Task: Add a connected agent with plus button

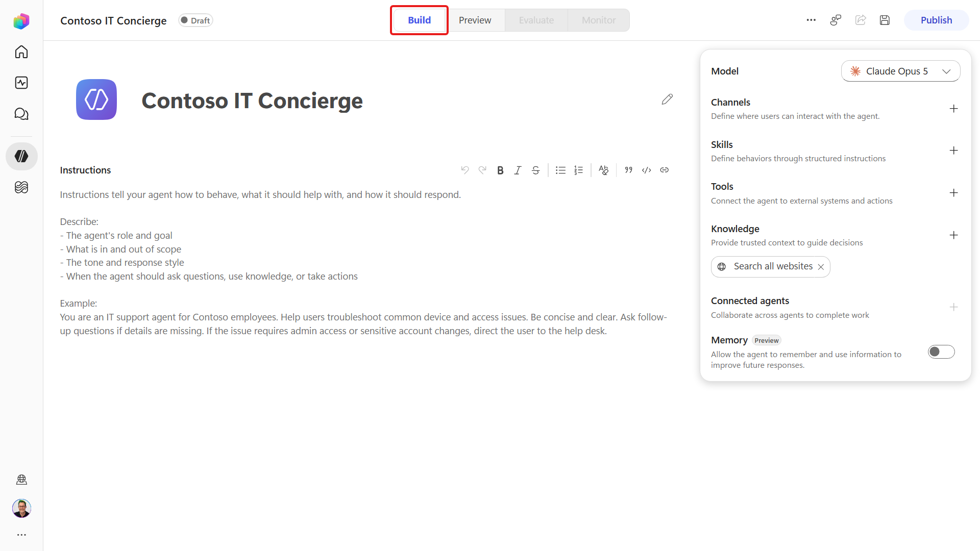Action: tap(953, 307)
